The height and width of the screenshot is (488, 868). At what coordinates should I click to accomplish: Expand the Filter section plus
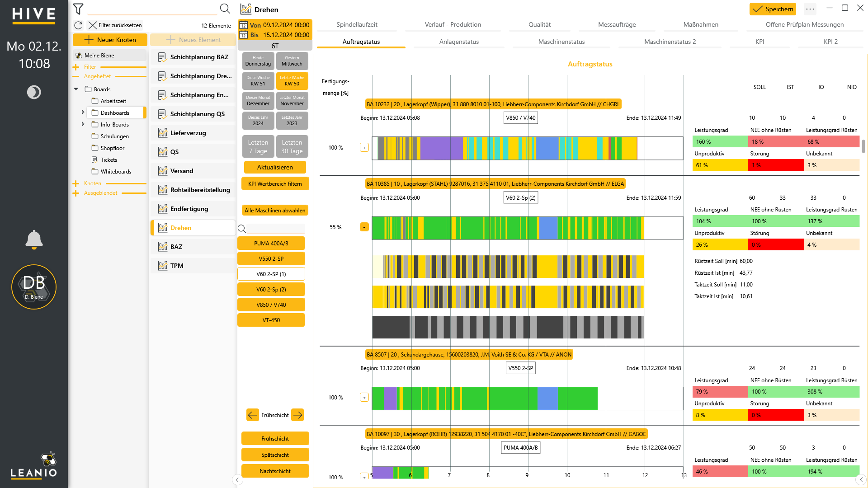pos(76,67)
